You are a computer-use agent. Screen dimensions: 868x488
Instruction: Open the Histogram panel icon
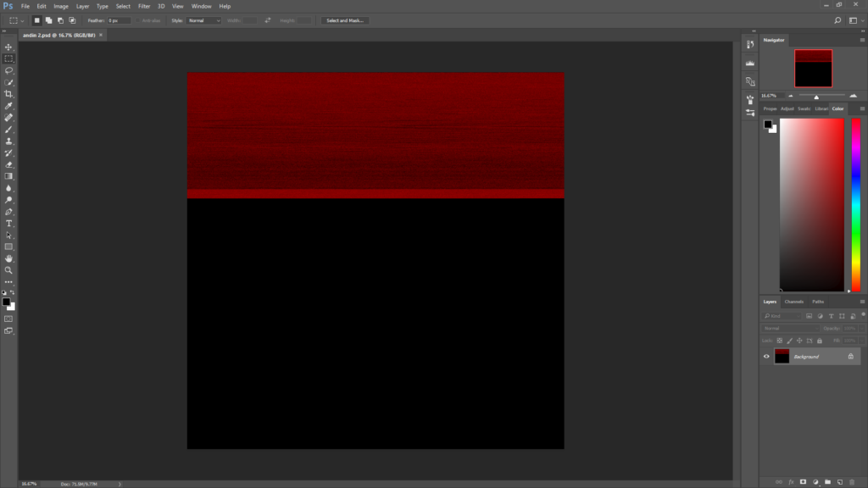(x=750, y=63)
